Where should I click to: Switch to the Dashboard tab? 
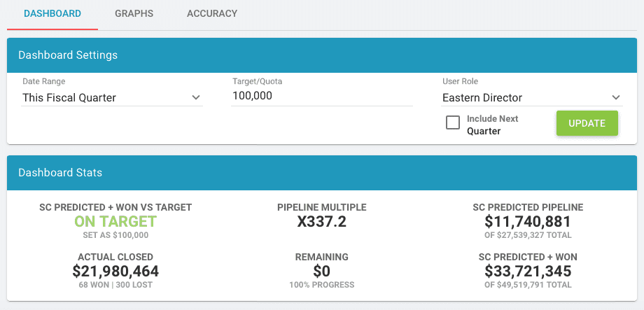point(52,13)
